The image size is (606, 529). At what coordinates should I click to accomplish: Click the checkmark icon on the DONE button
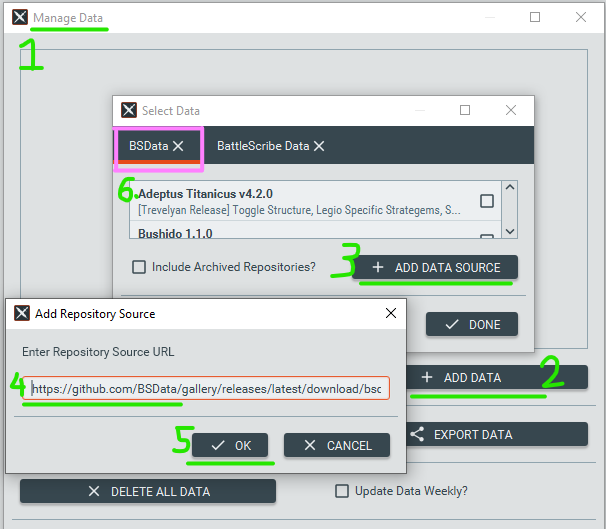tap(452, 324)
